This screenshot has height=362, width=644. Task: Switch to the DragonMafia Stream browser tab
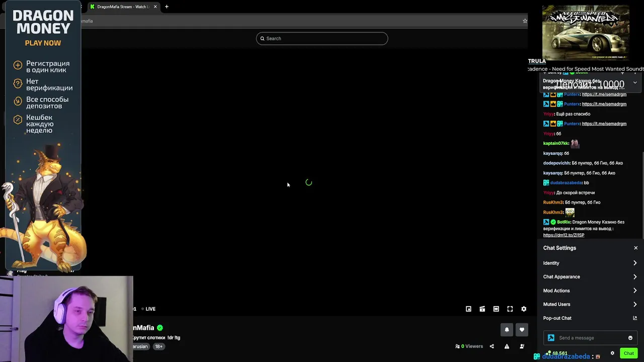tap(123, 7)
